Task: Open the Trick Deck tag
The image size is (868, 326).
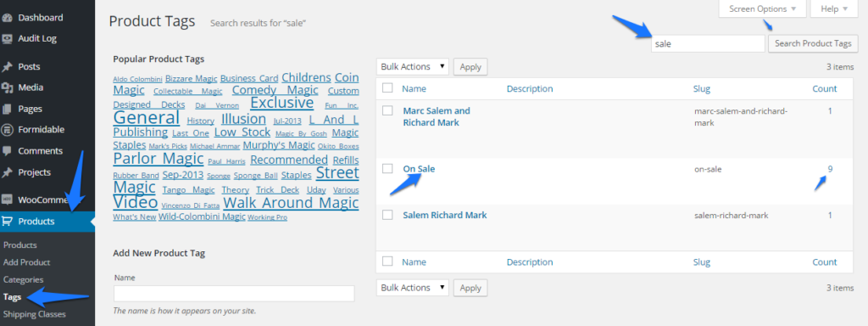Action: pos(277,189)
